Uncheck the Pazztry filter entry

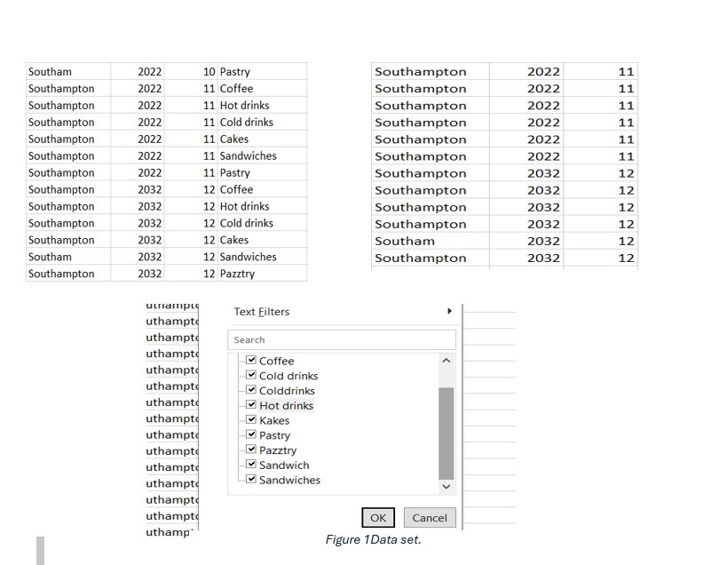click(x=252, y=450)
